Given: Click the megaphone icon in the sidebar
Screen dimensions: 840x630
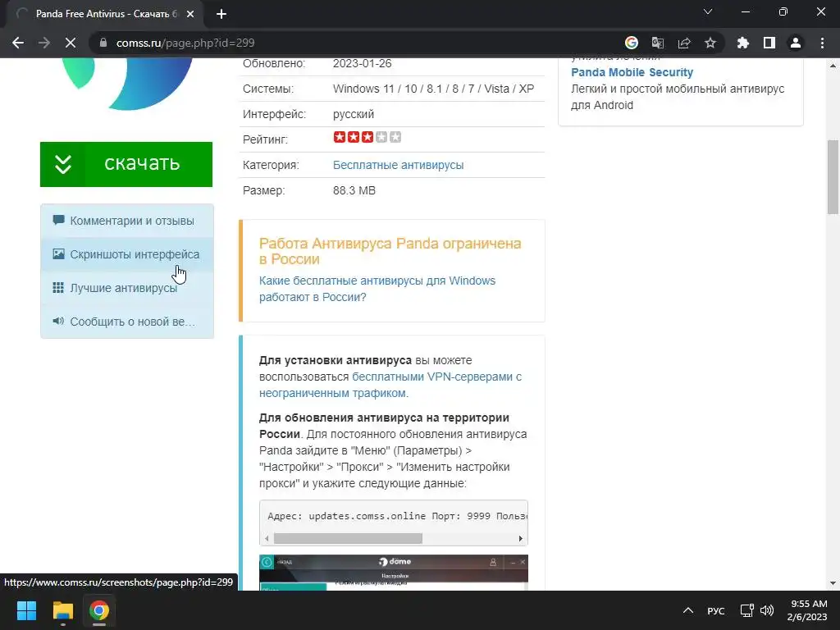Looking at the screenshot, I should (x=58, y=321).
